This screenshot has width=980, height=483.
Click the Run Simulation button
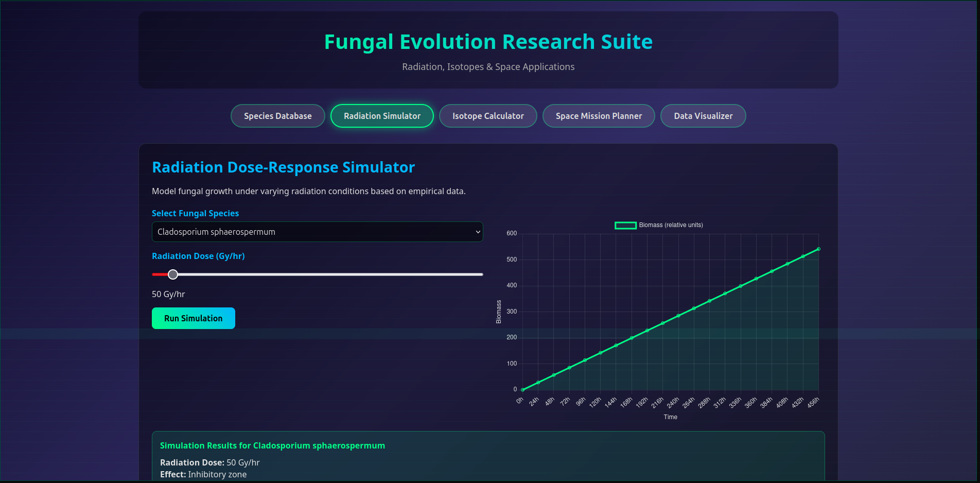(x=193, y=318)
